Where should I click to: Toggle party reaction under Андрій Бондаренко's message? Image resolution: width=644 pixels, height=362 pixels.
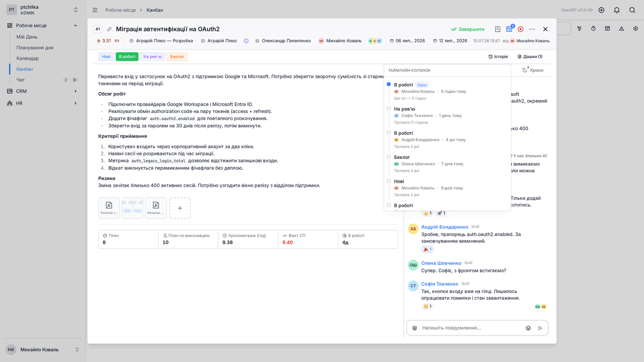click(427, 249)
